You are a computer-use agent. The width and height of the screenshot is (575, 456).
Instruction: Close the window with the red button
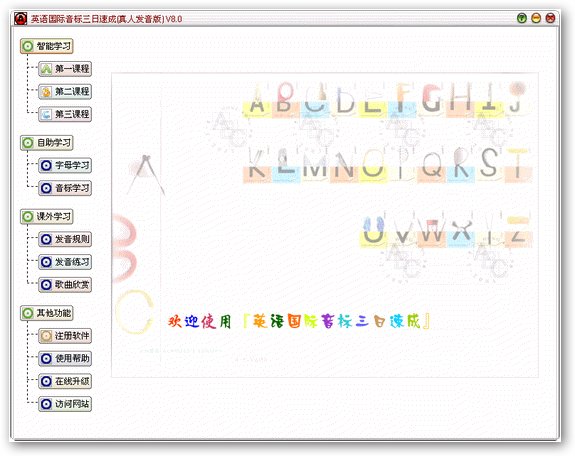[550, 18]
